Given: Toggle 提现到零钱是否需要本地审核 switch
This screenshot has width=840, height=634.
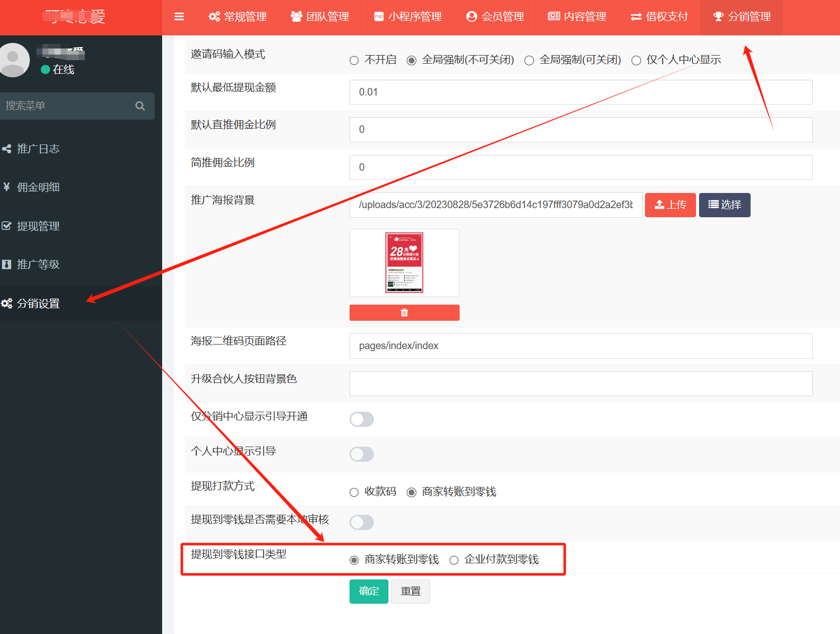Looking at the screenshot, I should [x=362, y=522].
